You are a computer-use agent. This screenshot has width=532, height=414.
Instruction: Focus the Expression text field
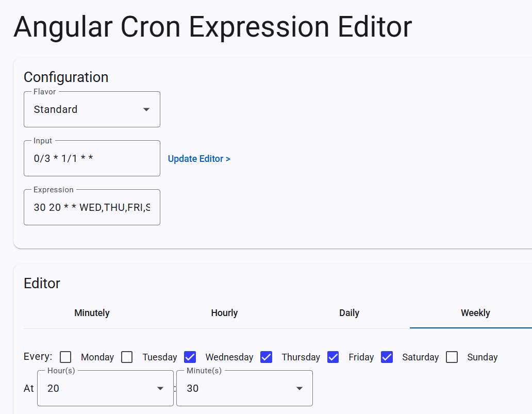92,208
